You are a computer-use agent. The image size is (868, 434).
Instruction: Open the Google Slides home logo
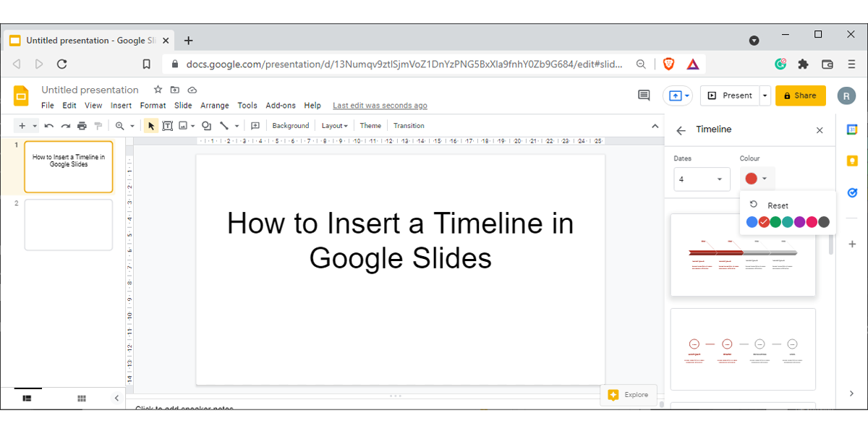coord(21,95)
